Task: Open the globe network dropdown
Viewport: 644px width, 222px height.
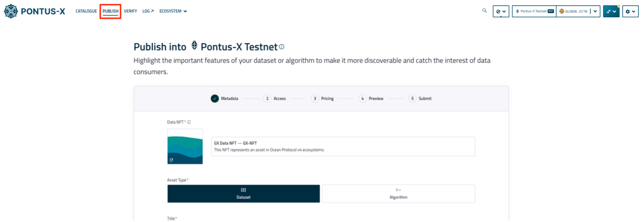Action: click(501, 11)
